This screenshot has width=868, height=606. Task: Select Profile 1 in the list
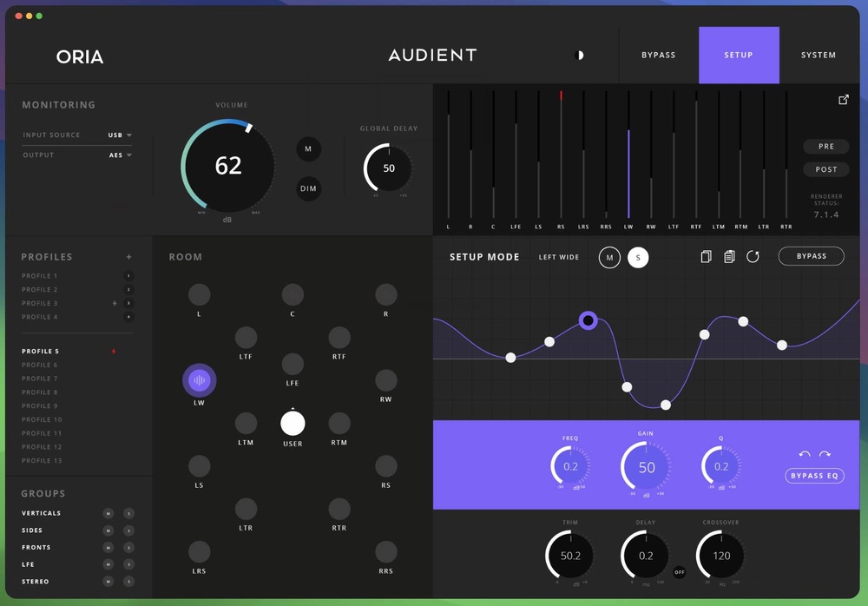click(39, 276)
